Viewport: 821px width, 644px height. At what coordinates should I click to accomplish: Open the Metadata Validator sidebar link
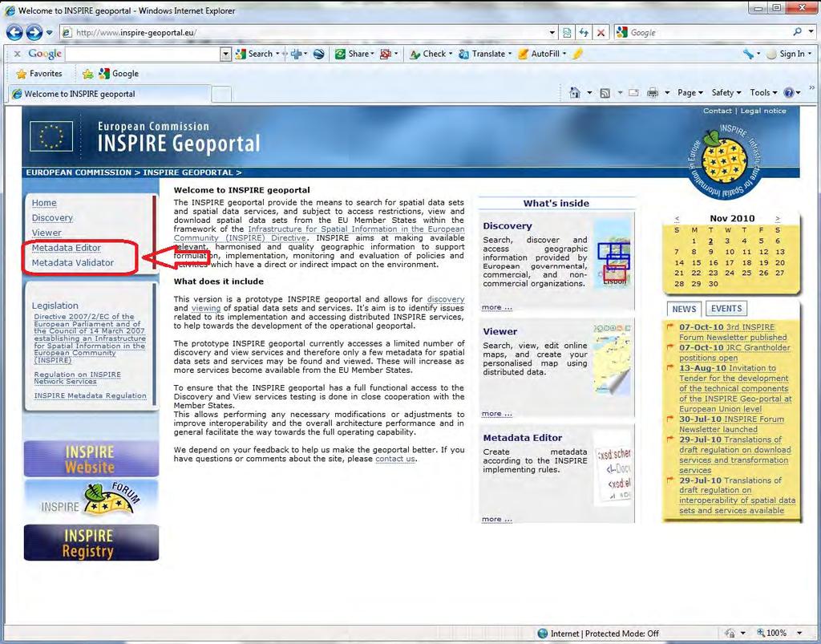pyautogui.click(x=72, y=263)
